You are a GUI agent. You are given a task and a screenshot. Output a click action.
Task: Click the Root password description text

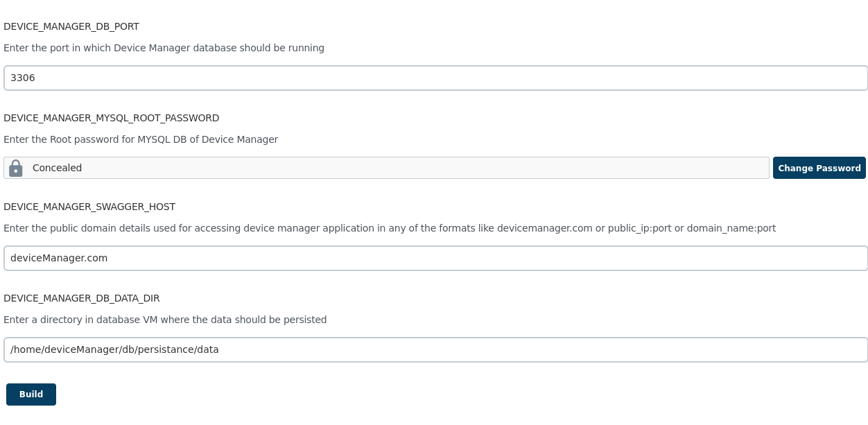141,139
